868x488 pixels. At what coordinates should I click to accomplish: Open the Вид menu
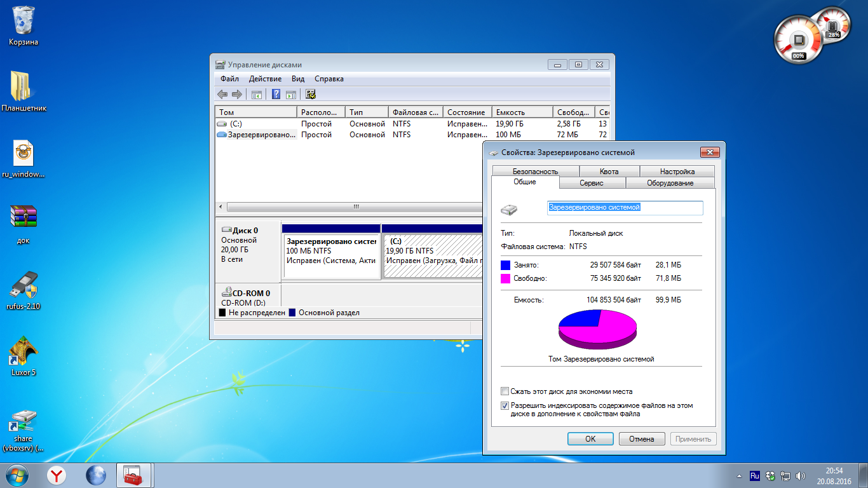298,79
